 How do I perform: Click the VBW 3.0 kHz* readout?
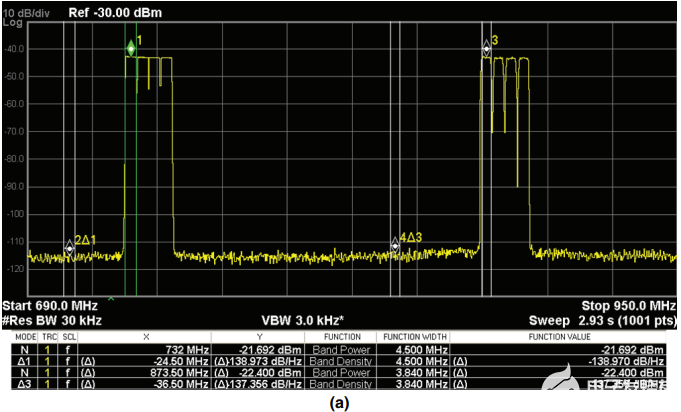coord(303,320)
